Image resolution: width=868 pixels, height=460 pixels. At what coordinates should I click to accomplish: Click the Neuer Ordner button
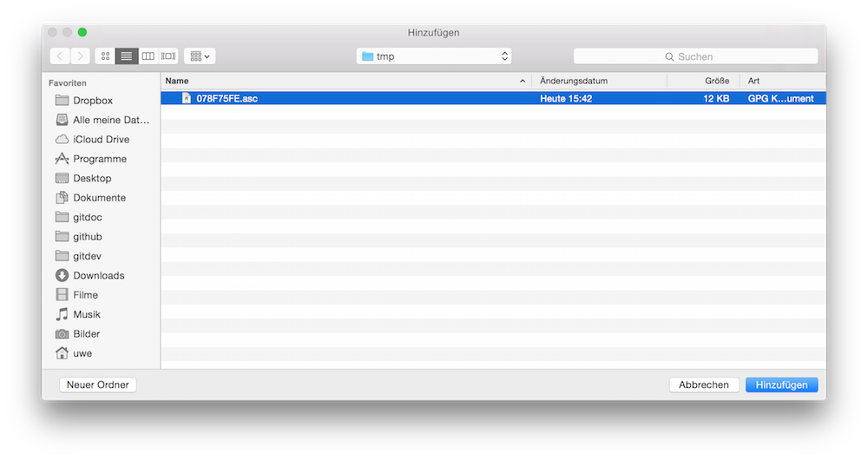(x=98, y=384)
